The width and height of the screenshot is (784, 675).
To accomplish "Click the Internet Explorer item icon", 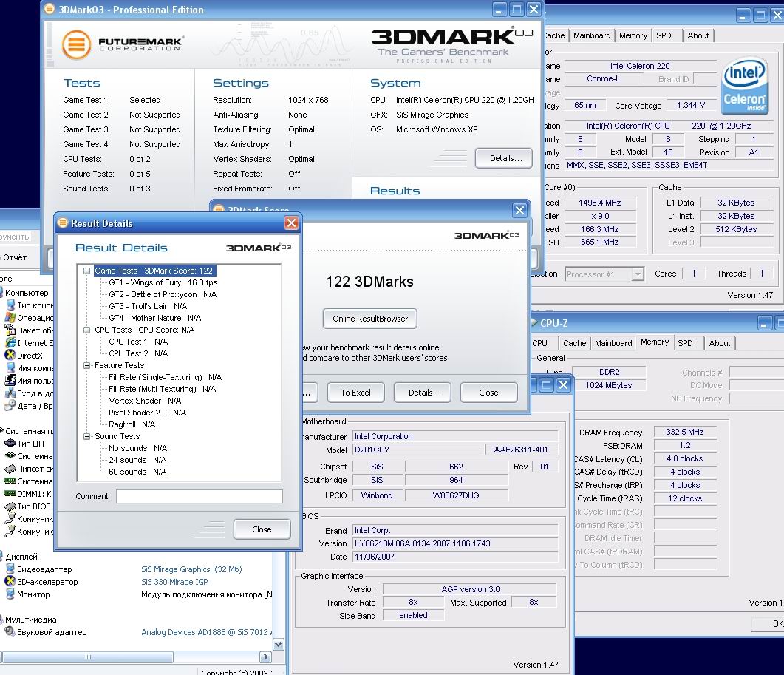I will (10, 343).
